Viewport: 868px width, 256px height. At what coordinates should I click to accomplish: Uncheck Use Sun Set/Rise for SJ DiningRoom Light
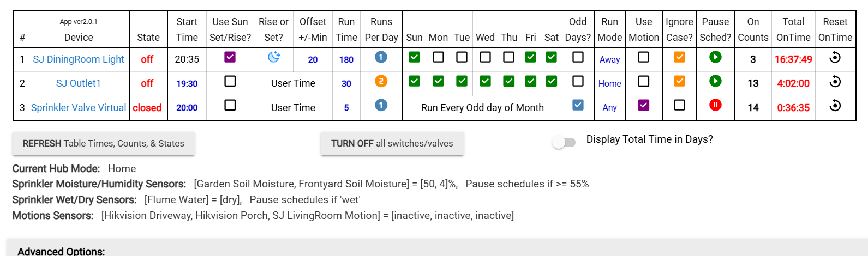[x=230, y=57]
